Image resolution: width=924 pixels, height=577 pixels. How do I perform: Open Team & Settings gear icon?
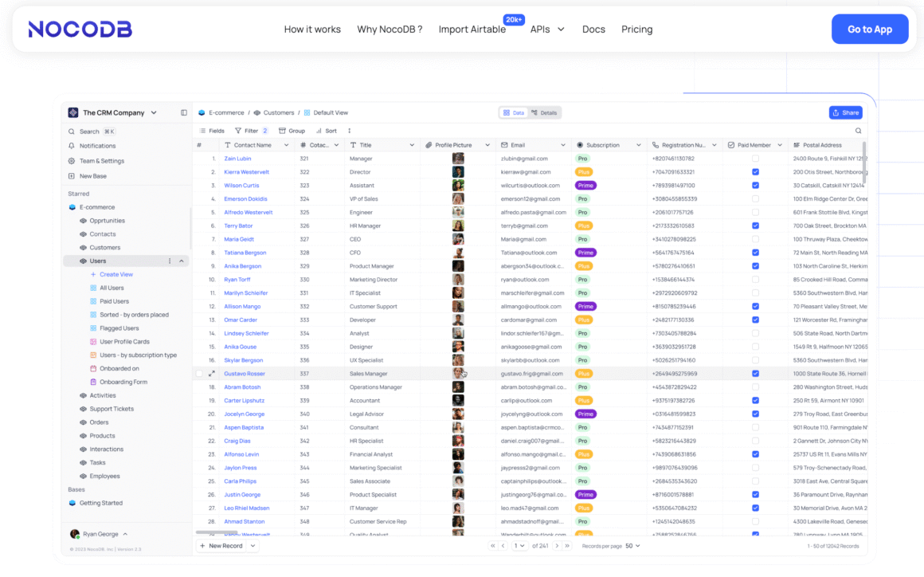(x=72, y=161)
